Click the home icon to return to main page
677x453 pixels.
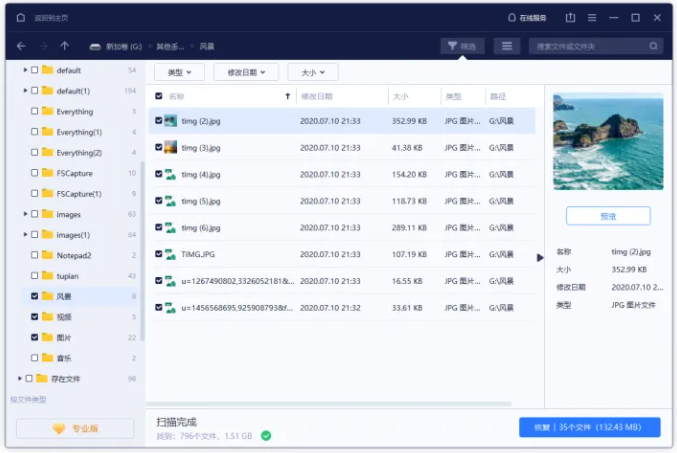(21, 18)
